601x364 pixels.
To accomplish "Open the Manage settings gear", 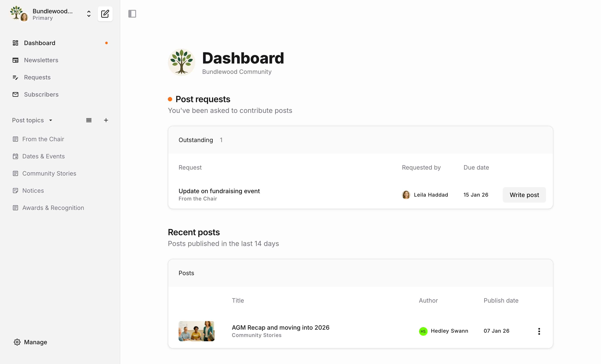I will coord(17,342).
